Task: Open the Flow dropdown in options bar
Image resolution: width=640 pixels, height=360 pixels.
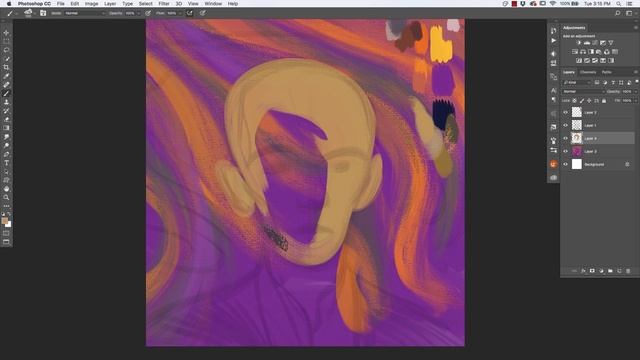Action: [x=180, y=13]
